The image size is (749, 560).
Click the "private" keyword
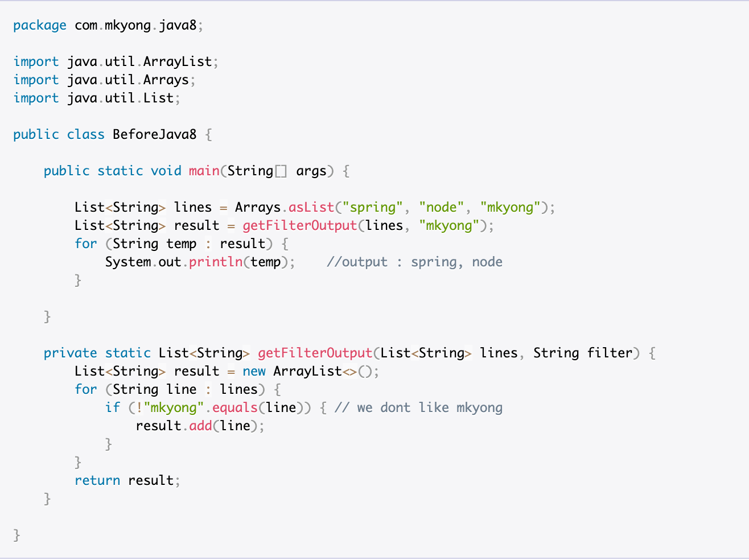[x=71, y=353]
